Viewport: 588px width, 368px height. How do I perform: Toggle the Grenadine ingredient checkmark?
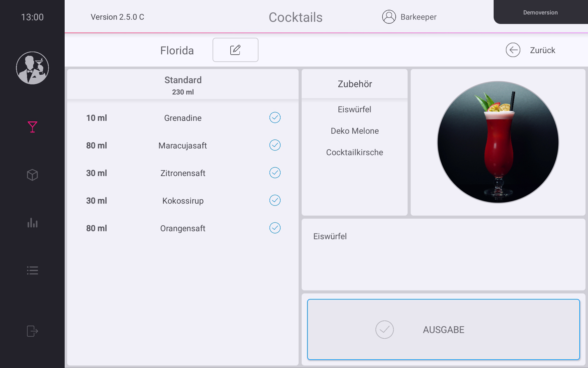coord(275,118)
